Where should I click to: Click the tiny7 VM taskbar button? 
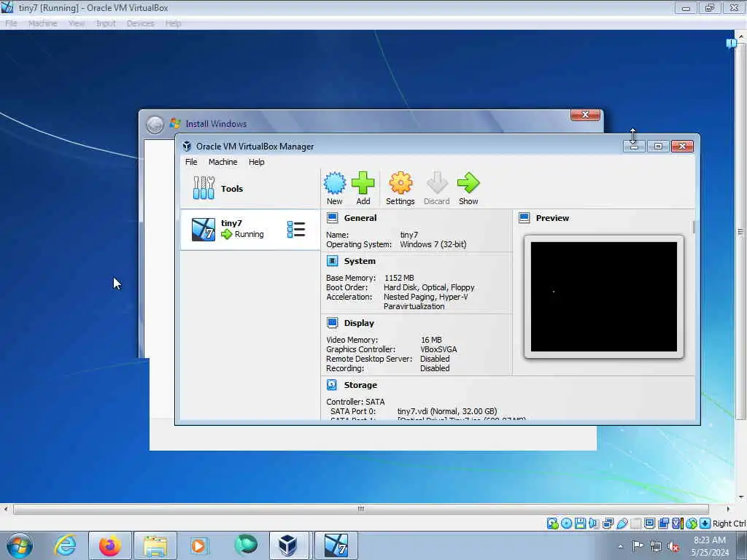coord(336,545)
